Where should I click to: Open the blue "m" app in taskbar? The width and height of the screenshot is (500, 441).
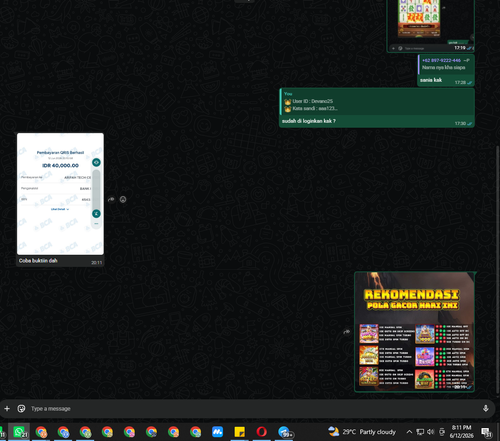[217, 432]
